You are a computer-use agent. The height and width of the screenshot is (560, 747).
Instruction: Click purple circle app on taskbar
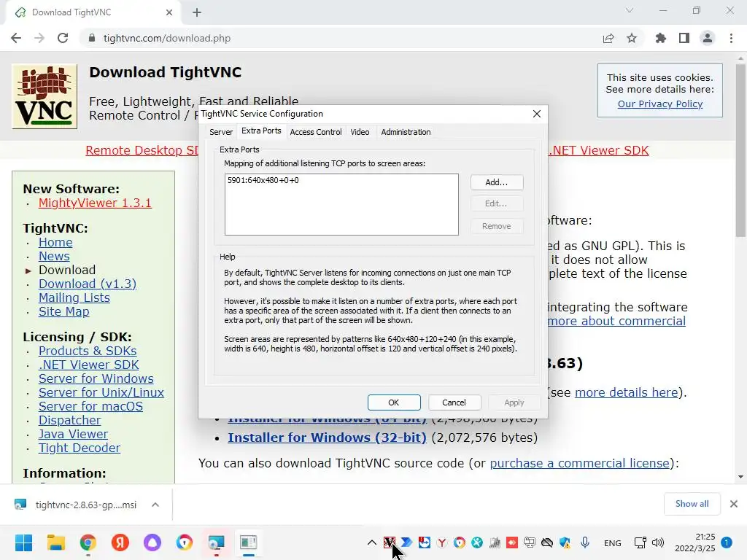(152, 542)
